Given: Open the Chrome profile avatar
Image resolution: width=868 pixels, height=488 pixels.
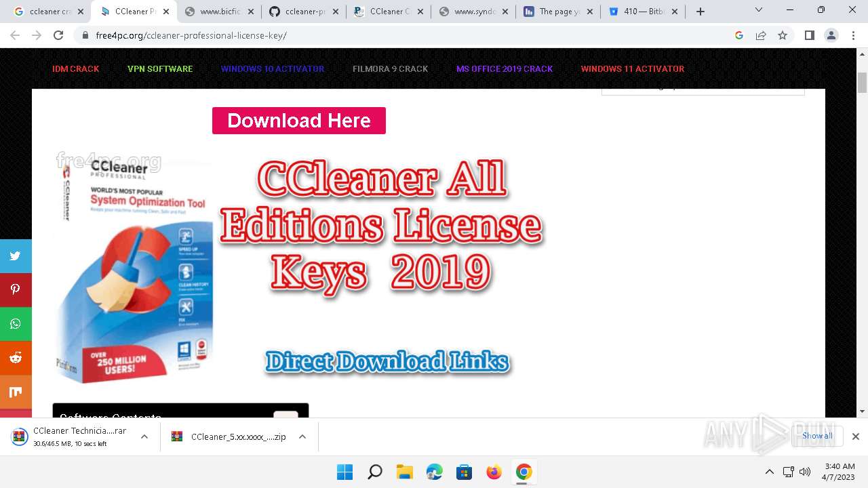Looking at the screenshot, I should 831,35.
